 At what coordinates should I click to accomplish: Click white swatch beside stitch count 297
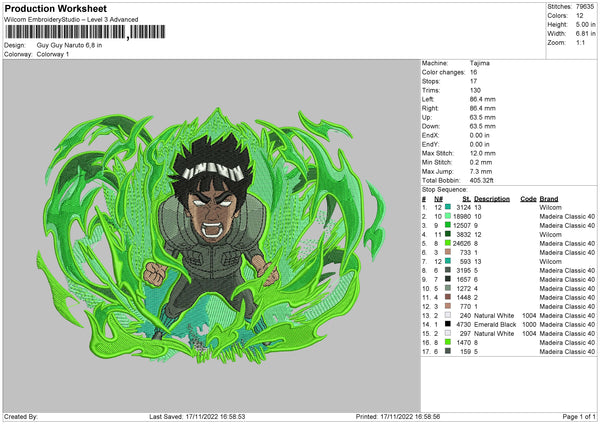click(448, 333)
